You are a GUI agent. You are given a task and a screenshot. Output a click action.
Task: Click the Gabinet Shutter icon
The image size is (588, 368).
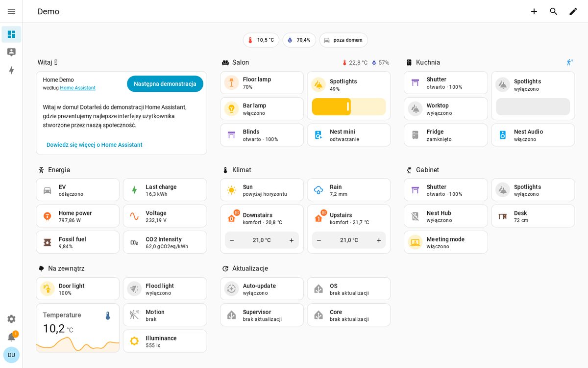pos(416,190)
